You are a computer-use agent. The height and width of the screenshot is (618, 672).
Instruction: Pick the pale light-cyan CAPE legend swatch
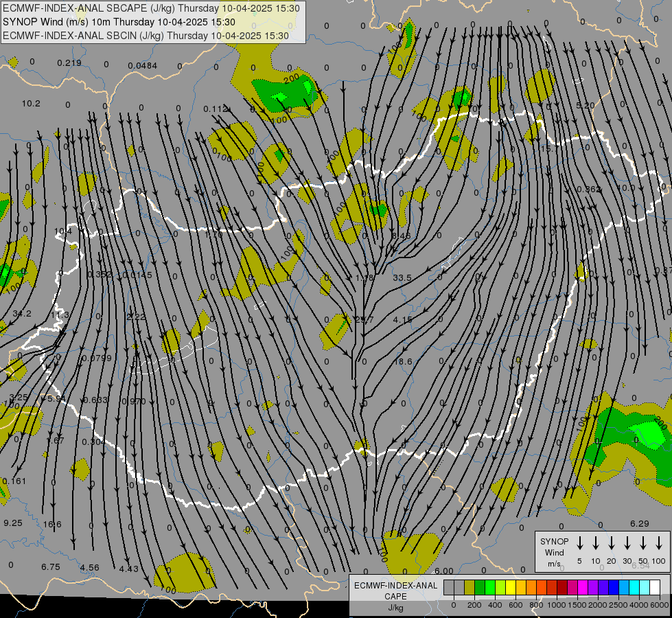coord(645,587)
